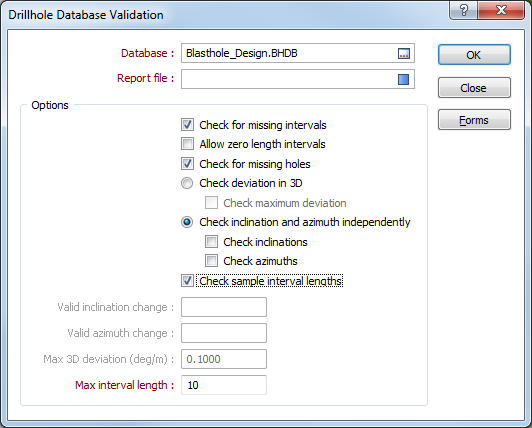Image resolution: width=532 pixels, height=428 pixels.
Task: Click the Max interval length field
Action: point(224,385)
